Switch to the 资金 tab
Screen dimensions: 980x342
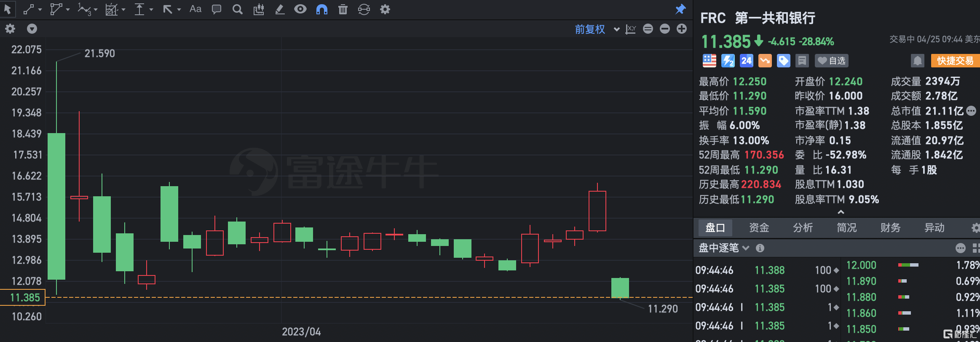[x=759, y=228]
